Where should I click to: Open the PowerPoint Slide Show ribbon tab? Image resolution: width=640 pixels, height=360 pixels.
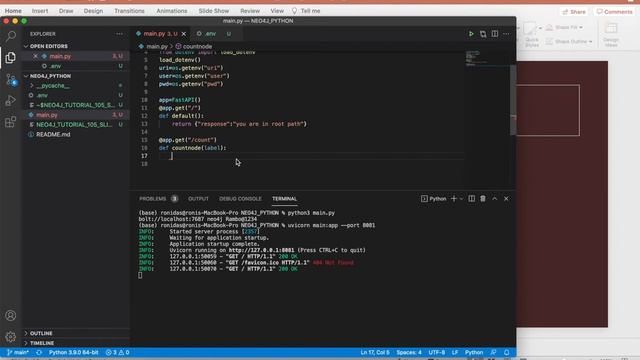click(214, 11)
